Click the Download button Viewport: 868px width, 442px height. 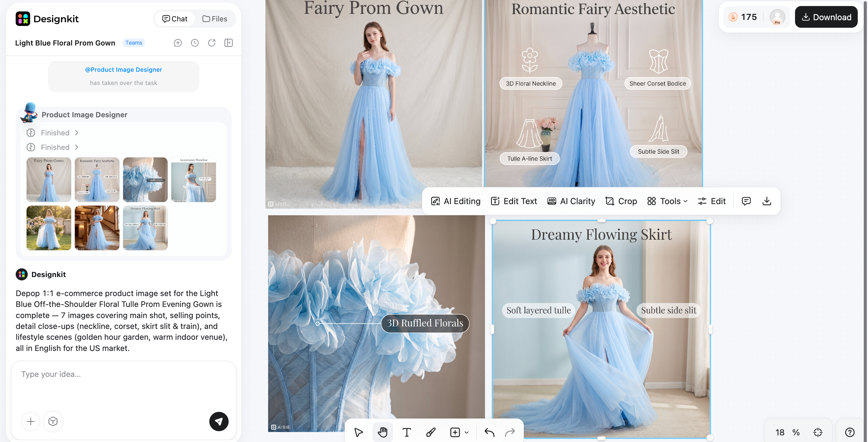click(x=826, y=17)
